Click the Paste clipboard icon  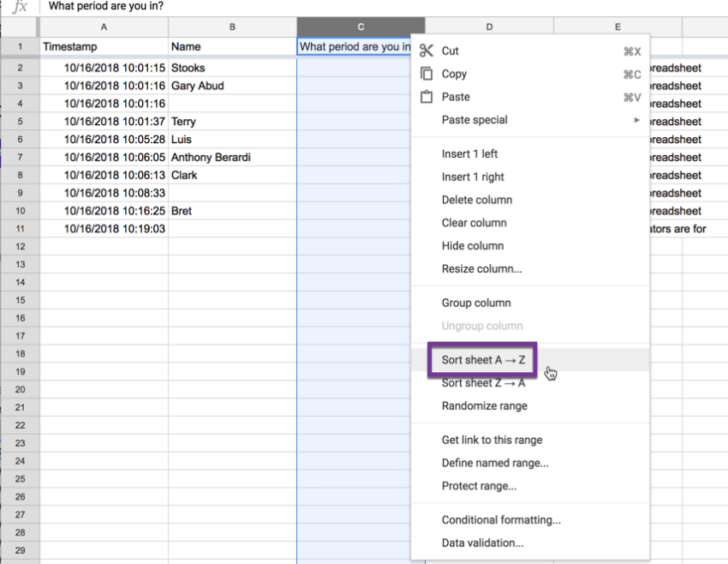coord(427,97)
